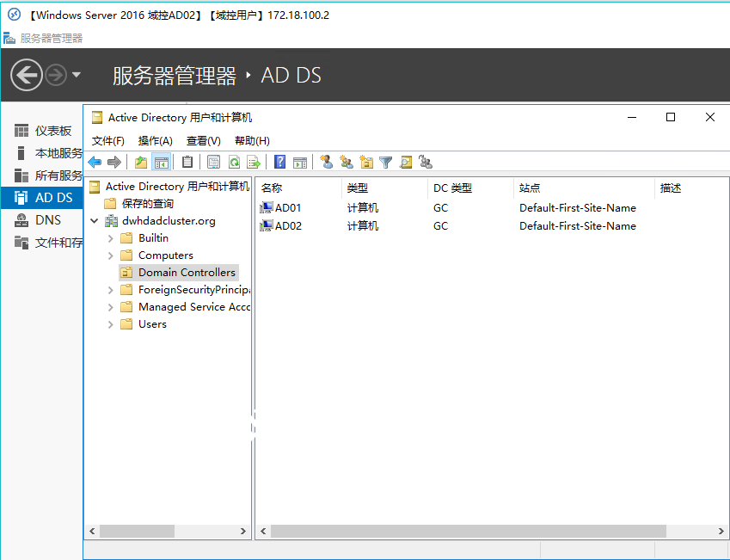Open the 查看(V) menu

[202, 140]
